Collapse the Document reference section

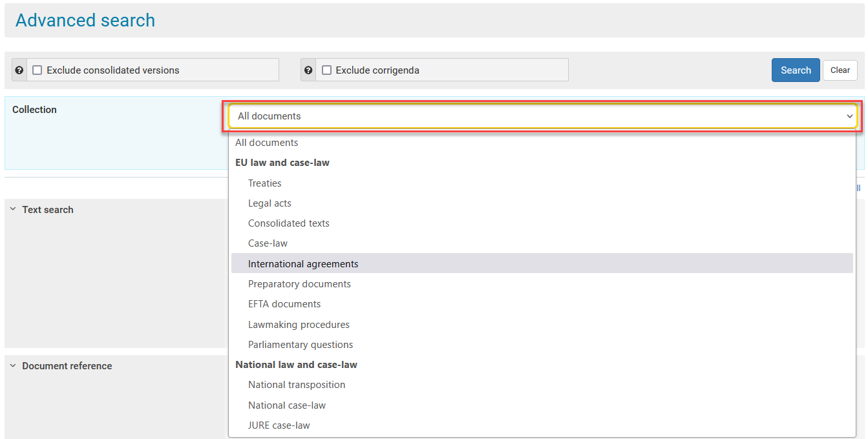(13, 365)
